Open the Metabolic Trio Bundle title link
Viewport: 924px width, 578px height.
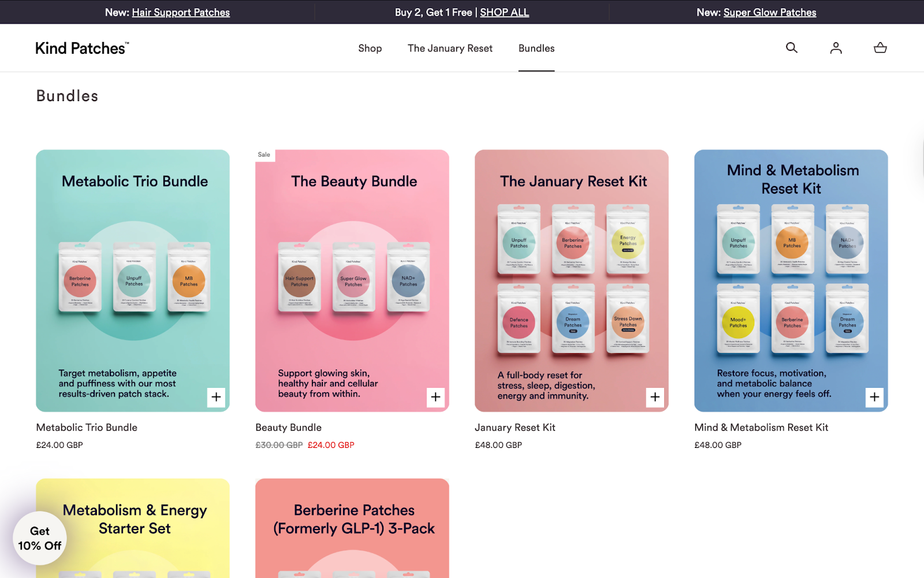pos(87,427)
